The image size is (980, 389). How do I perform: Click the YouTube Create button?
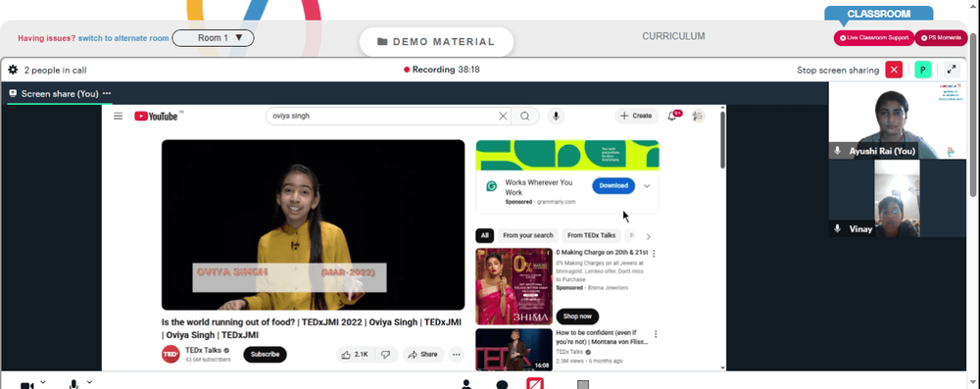636,116
